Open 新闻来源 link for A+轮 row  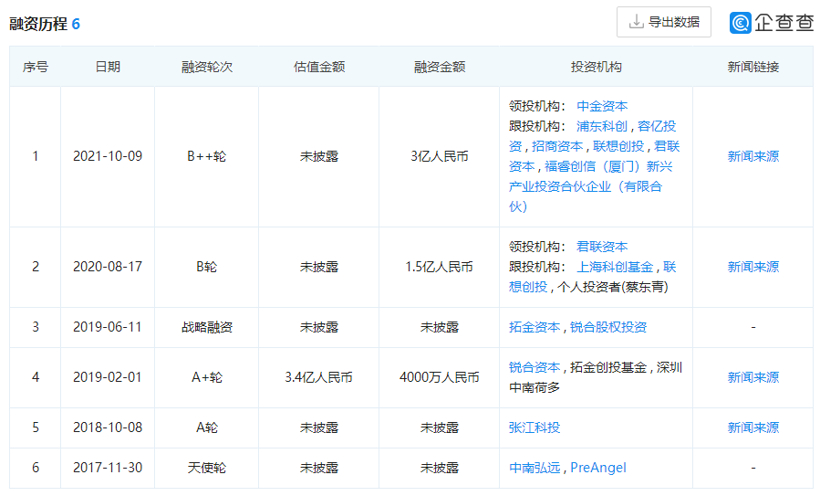point(752,377)
